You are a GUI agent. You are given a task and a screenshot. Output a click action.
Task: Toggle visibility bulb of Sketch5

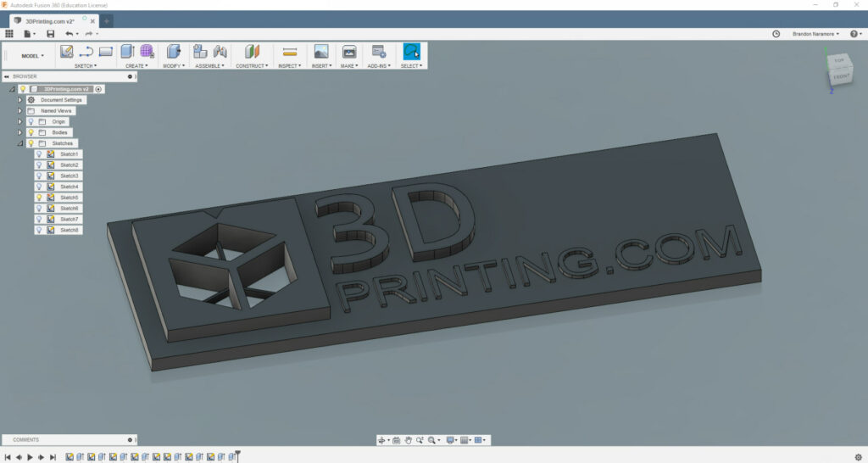coord(39,198)
